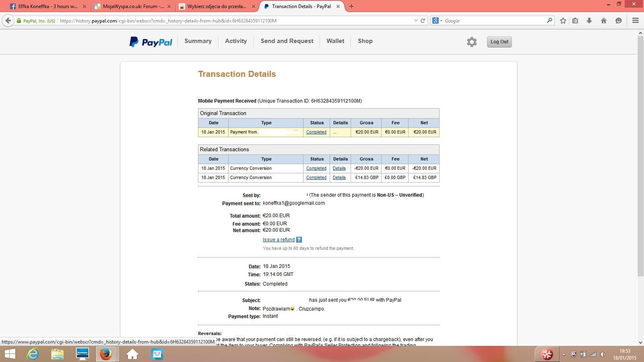The height and width of the screenshot is (362, 644).
Task: Click Completed link in -€20.00 EUR row
Action: click(x=316, y=168)
